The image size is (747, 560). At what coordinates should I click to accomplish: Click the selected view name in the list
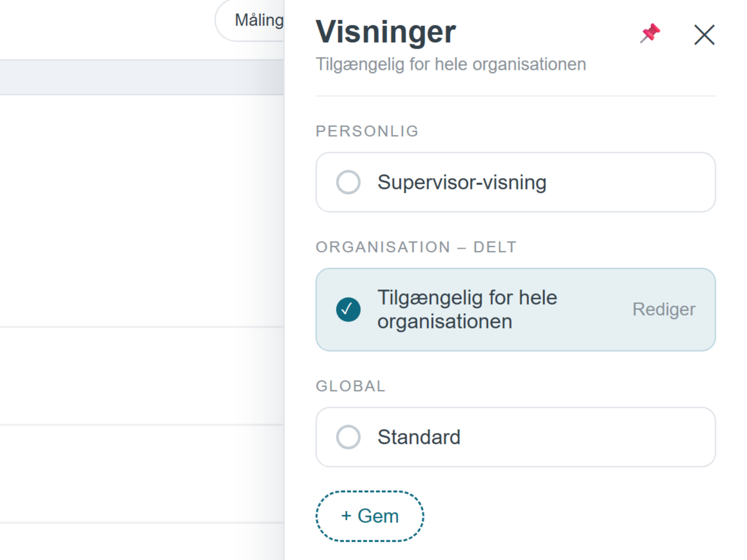coord(467,310)
